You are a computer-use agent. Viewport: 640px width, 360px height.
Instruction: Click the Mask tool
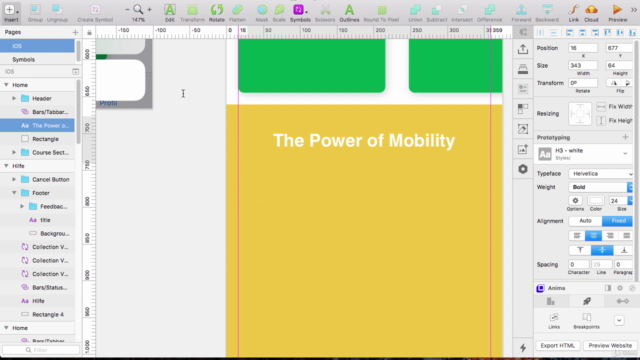pyautogui.click(x=262, y=13)
